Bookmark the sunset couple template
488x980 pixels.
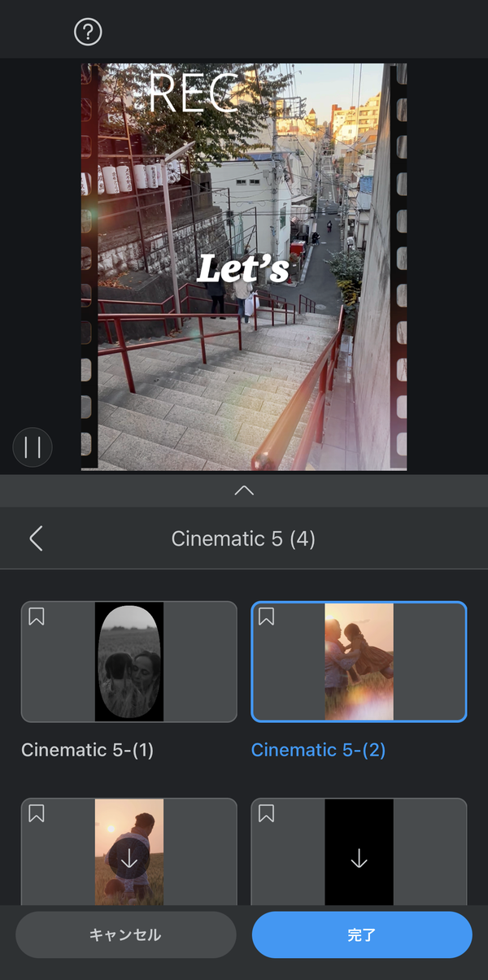tap(37, 813)
